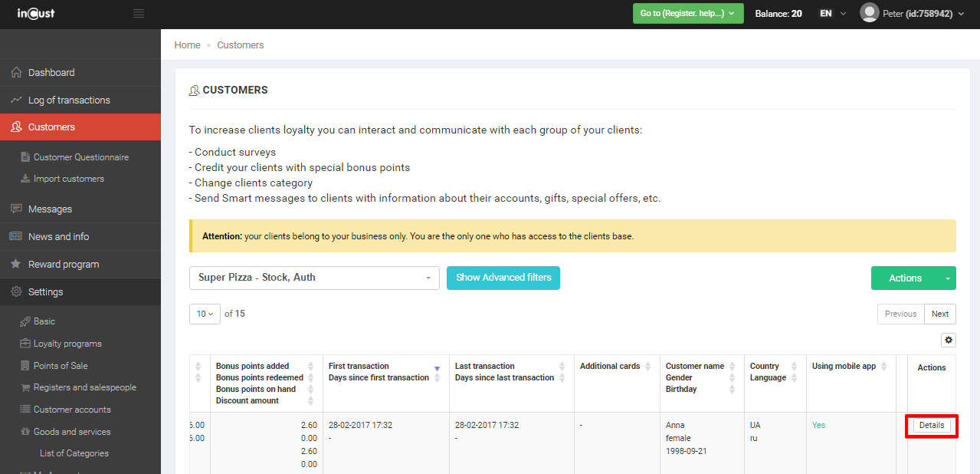Click the Home breadcrumb link
Image resolution: width=980 pixels, height=474 pixels.
(x=187, y=45)
